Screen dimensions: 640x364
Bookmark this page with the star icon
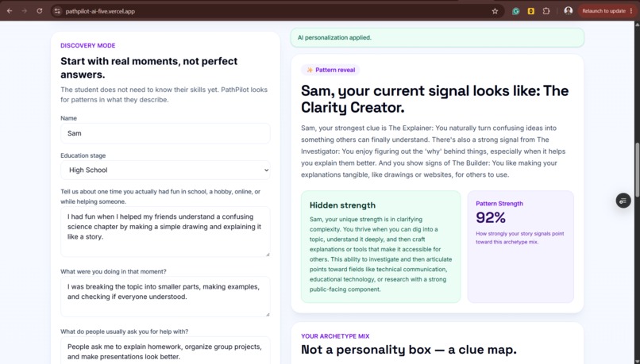point(495,11)
